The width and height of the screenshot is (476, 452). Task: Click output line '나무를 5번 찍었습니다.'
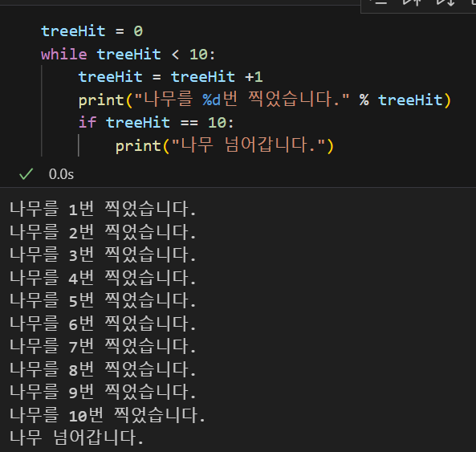pos(103,300)
